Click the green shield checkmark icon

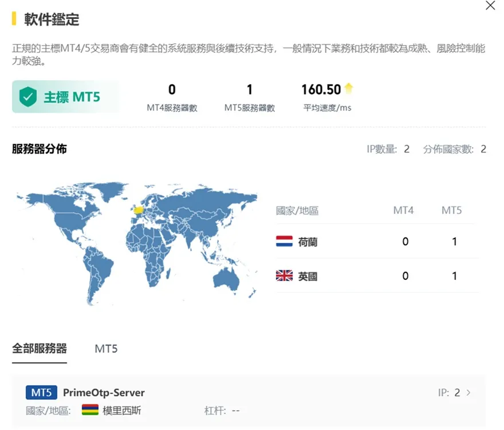[28, 96]
